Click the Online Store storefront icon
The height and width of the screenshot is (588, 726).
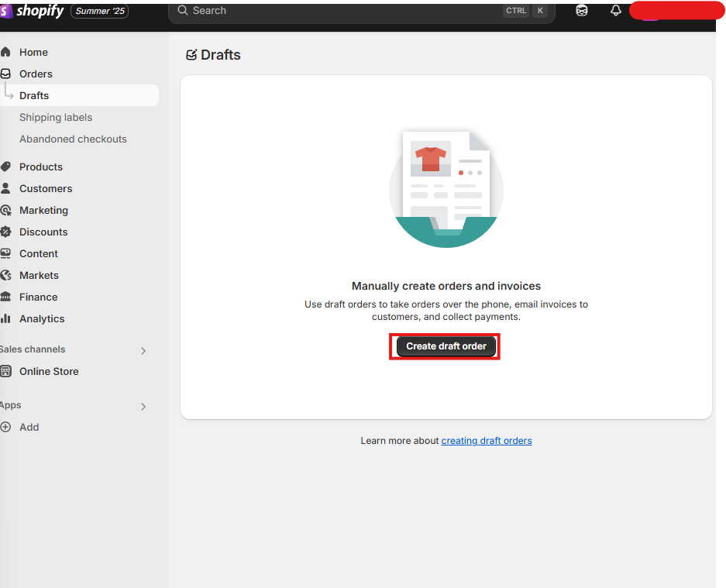pyautogui.click(x=5, y=371)
